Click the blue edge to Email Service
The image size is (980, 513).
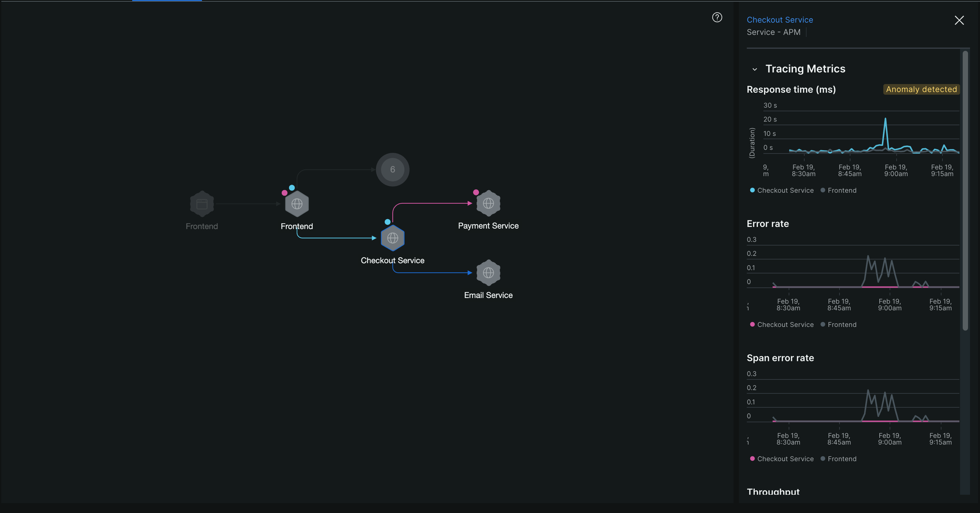point(432,272)
